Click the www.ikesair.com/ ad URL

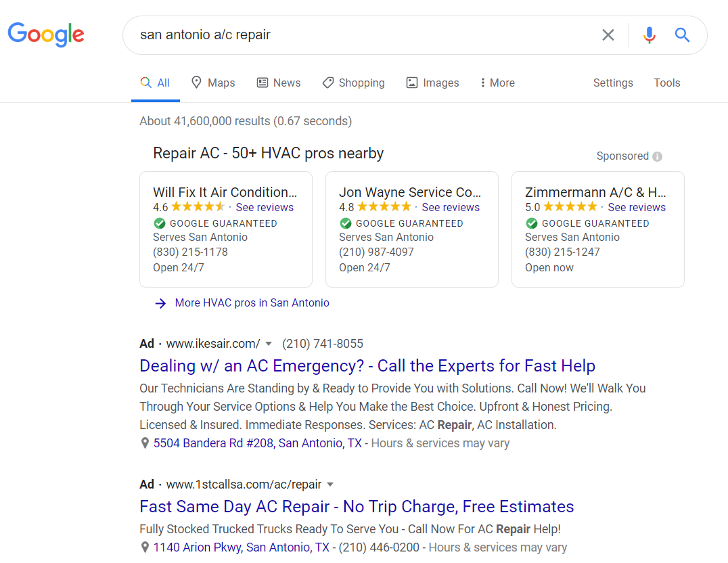pos(213,344)
